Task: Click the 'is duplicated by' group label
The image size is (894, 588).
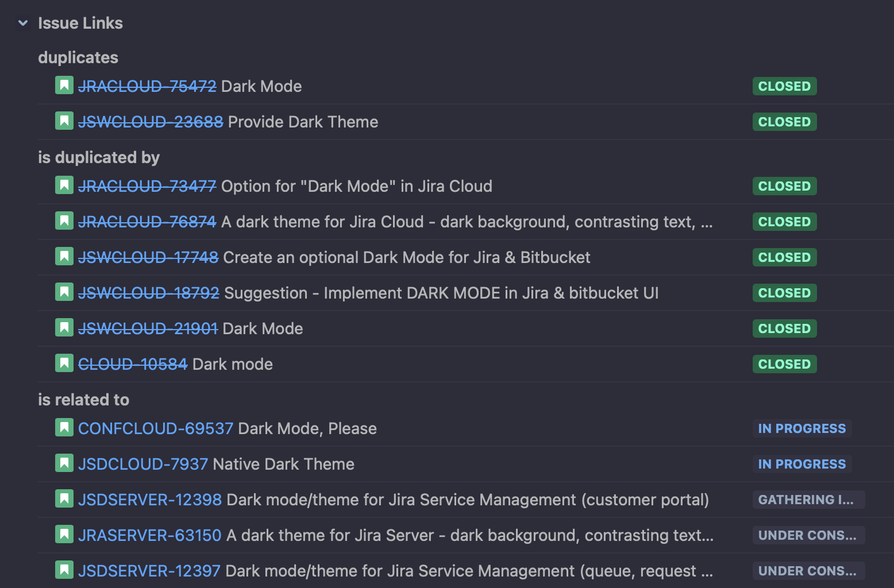Action: tap(99, 157)
